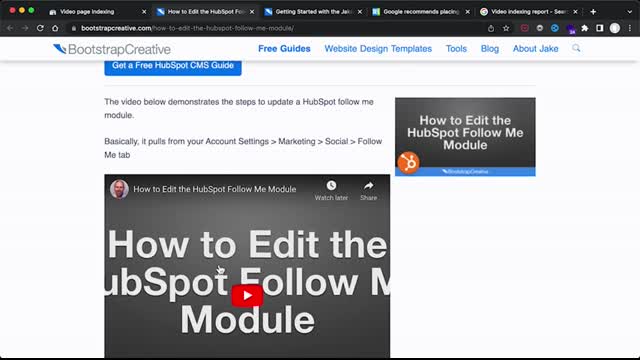Open Website Design Templates nav link

coord(378,49)
